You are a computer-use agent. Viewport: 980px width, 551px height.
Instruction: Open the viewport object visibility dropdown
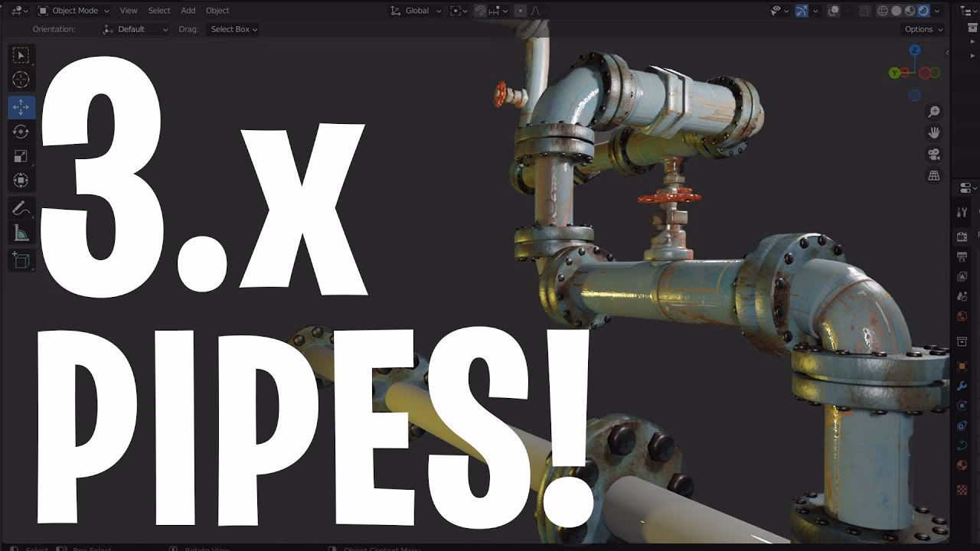780,11
